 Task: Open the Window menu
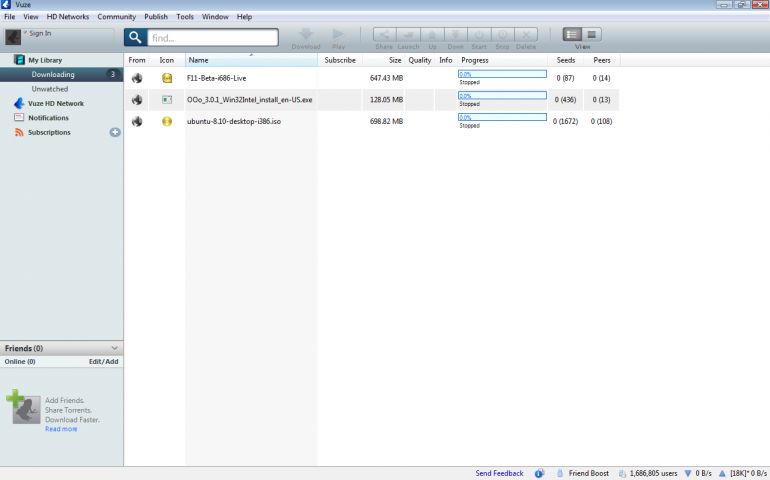click(x=215, y=17)
